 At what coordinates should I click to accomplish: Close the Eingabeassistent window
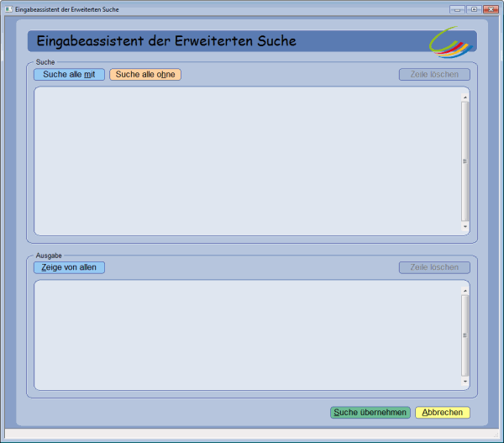(491, 9)
